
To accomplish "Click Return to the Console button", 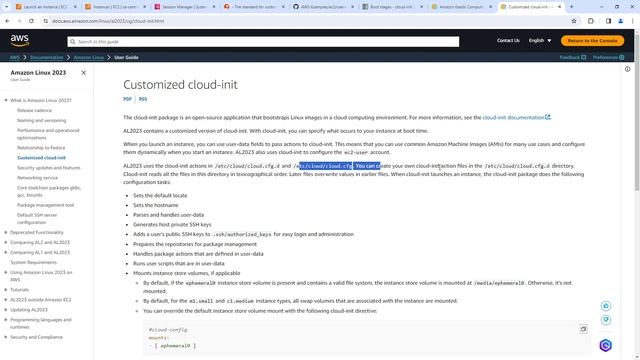I will click(x=592, y=41).
